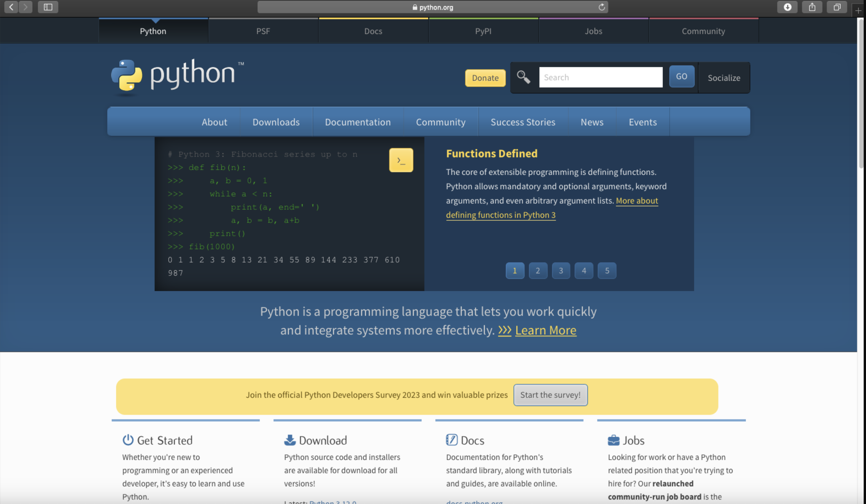Expand the Socialize menu
The image size is (866, 504).
click(x=724, y=78)
